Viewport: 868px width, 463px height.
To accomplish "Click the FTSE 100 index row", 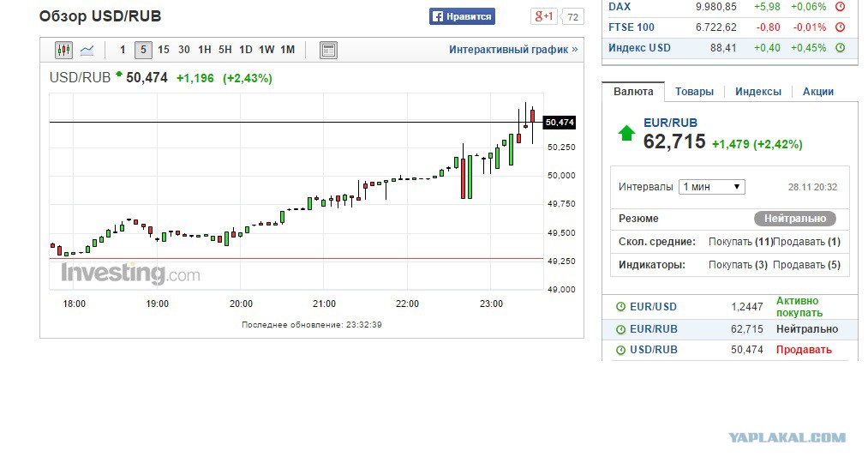I will [x=727, y=27].
